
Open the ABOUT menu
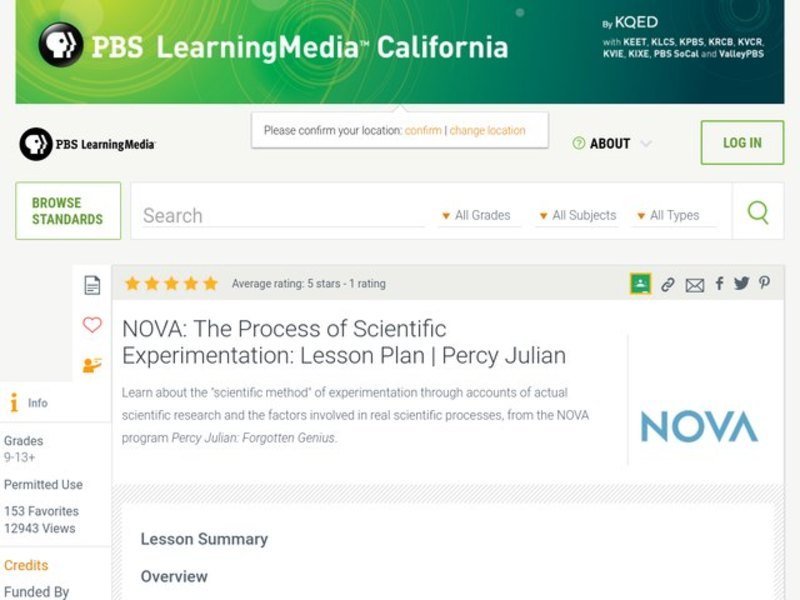tap(612, 143)
